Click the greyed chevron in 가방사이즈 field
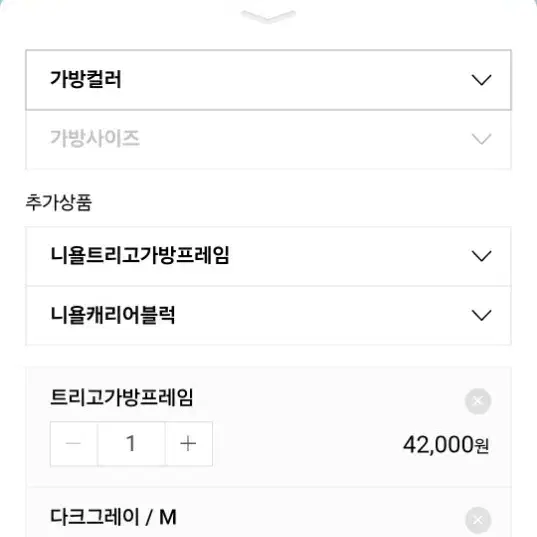Screen dimensions: 537x537 481,139
